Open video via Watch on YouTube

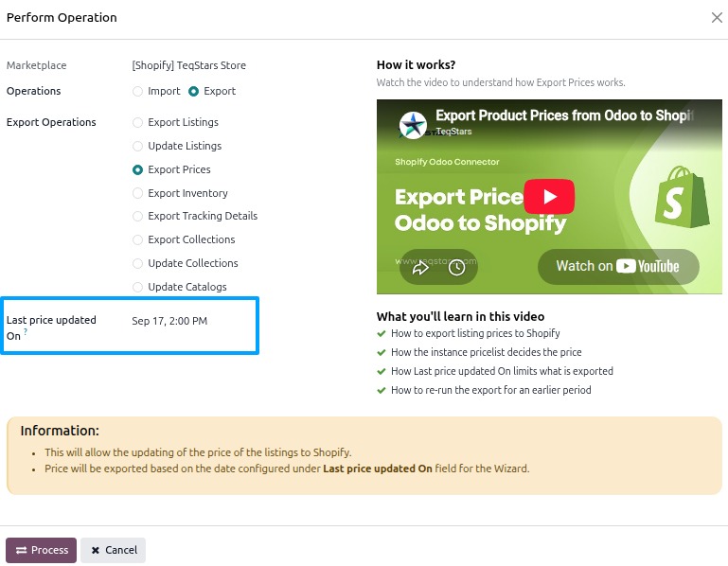pos(618,267)
